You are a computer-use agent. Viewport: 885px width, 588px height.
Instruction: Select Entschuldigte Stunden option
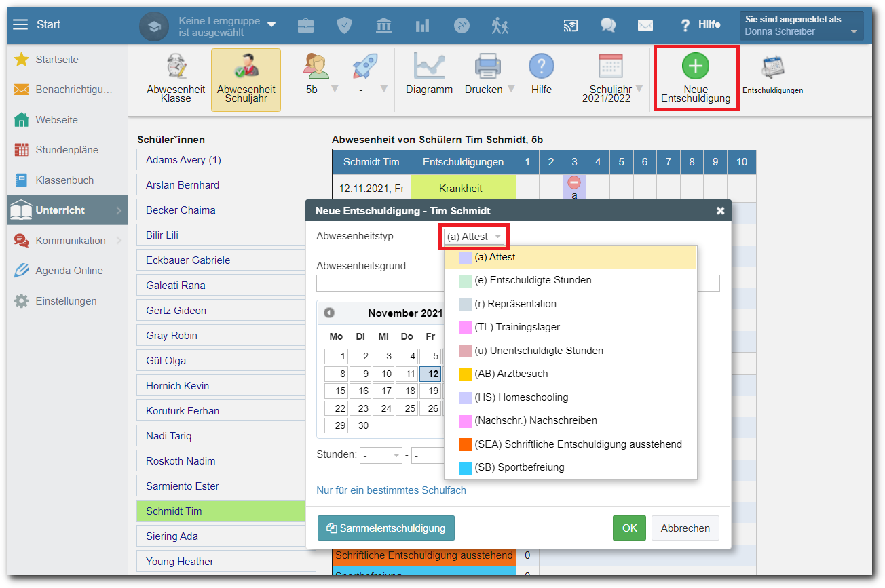click(x=533, y=280)
